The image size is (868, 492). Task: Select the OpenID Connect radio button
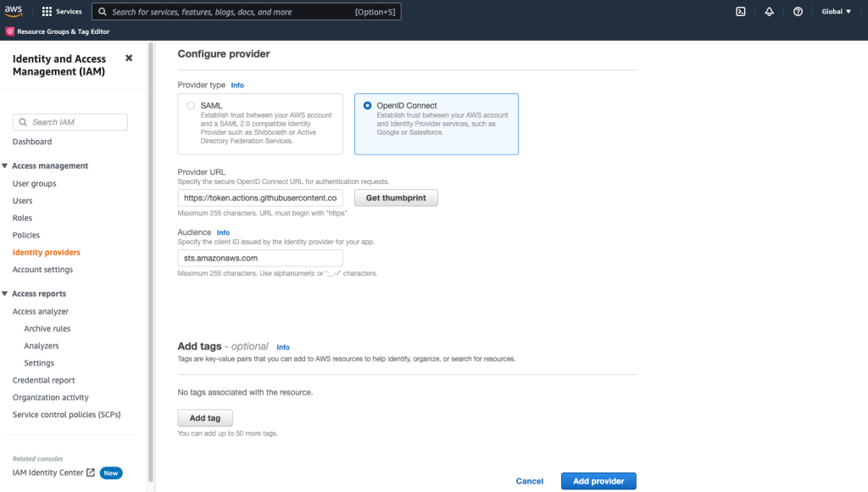click(366, 104)
